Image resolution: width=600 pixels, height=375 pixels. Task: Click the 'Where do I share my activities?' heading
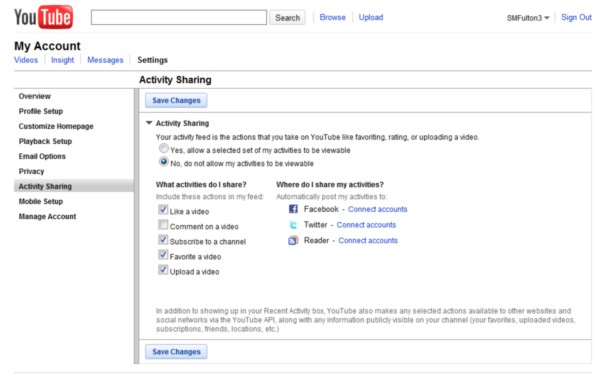coord(330,184)
